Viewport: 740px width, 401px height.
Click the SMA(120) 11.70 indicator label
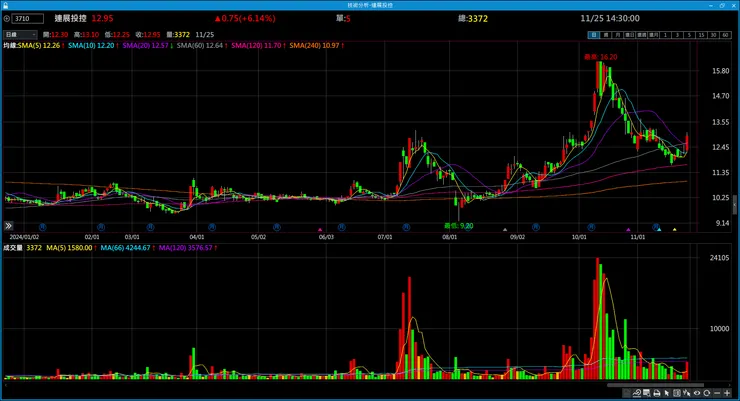(256, 45)
